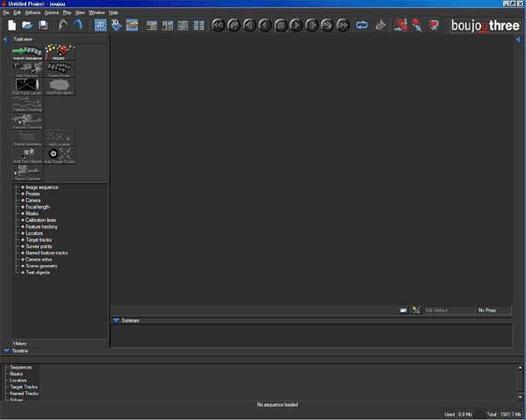Open the graph view icon
This screenshot has height=420, width=526.
coord(131,25)
